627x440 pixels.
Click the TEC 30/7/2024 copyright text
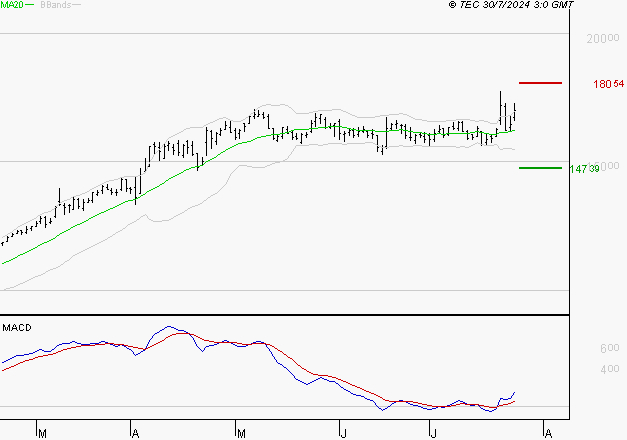coord(511,5)
